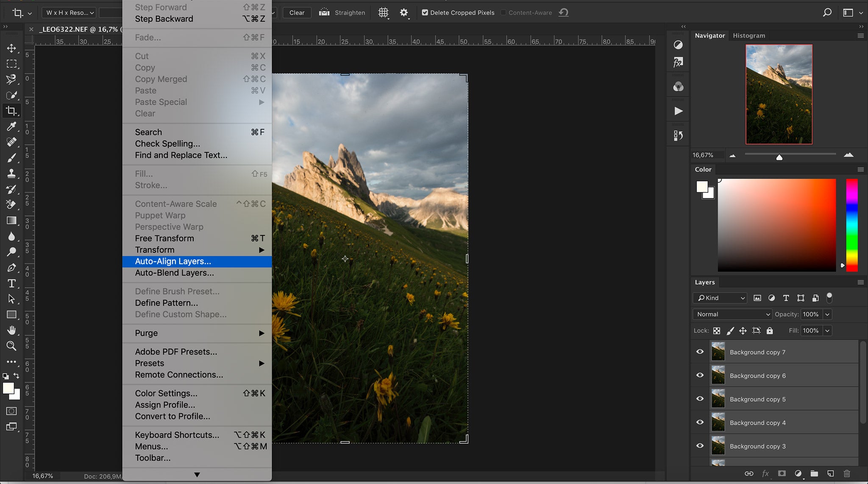Select the Eyedropper tool
This screenshot has height=484, width=868.
tap(11, 126)
